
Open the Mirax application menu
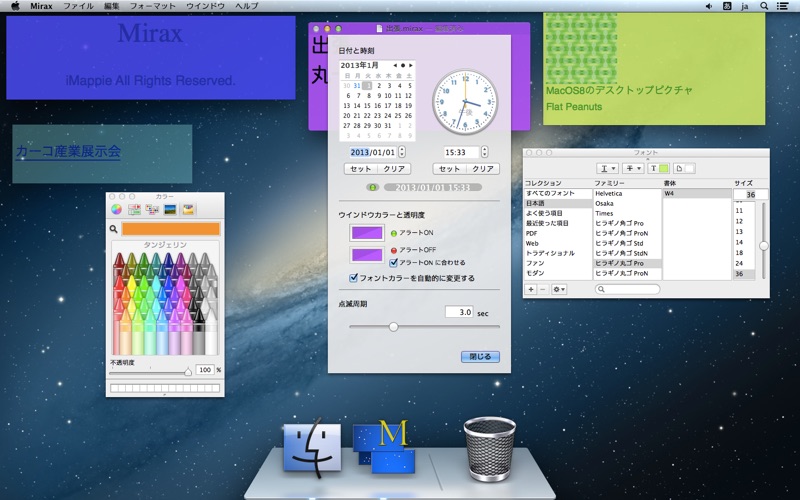41,6
